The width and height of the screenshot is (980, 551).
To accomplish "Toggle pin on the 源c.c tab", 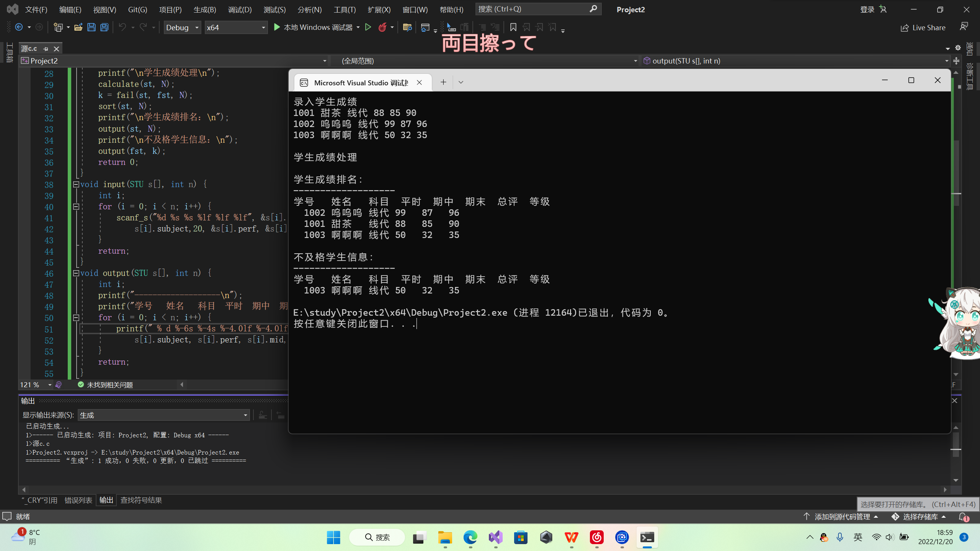I will point(46,49).
